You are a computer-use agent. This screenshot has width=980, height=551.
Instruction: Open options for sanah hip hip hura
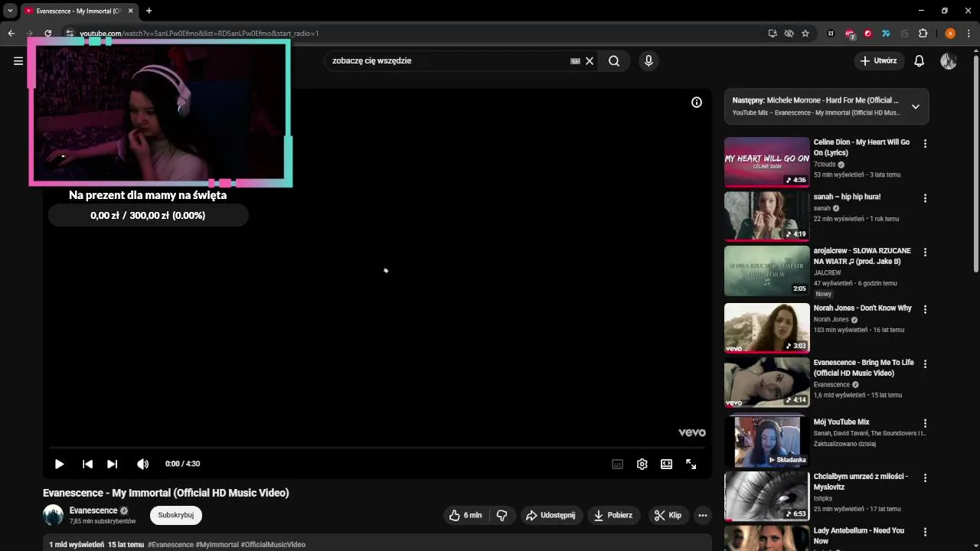tap(925, 198)
